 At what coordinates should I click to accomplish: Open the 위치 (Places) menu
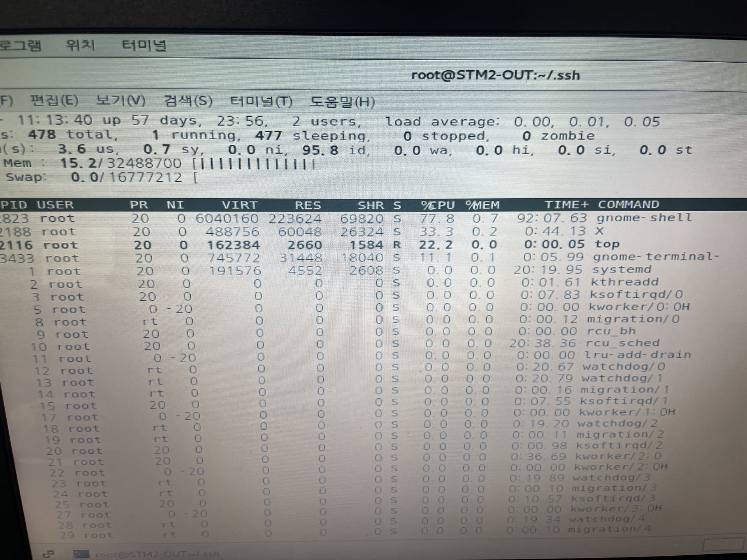(81, 45)
